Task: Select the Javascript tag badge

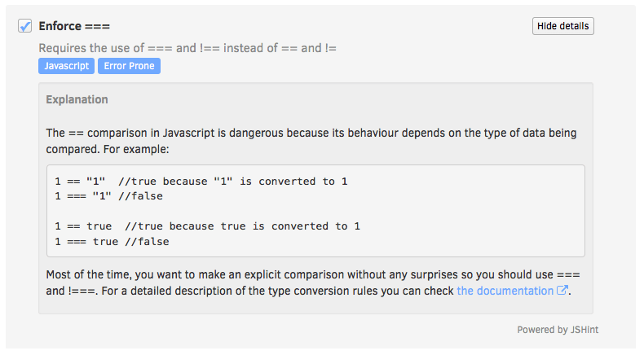Action: (66, 66)
